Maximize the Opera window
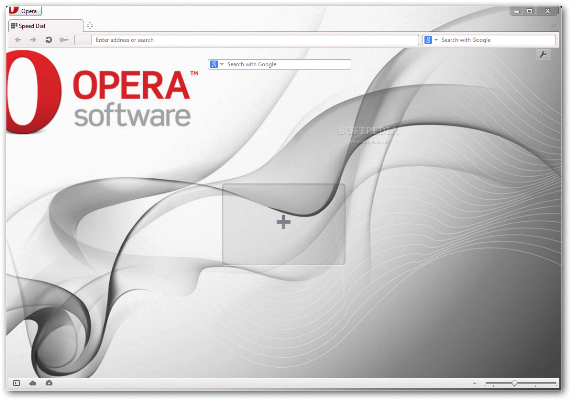This screenshot has width=571, height=400. [529, 11]
